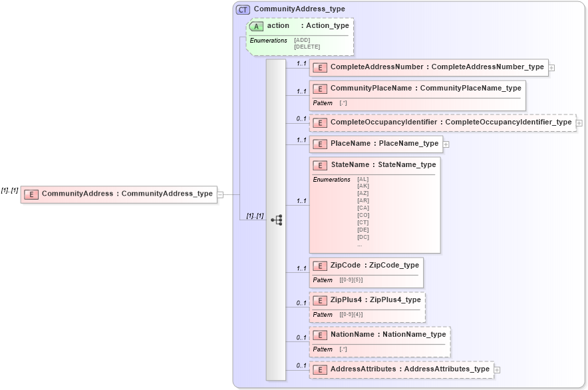Screen dimensions: 588x390
Task: Click the E icon of PlaceName element
Action: click(319, 143)
